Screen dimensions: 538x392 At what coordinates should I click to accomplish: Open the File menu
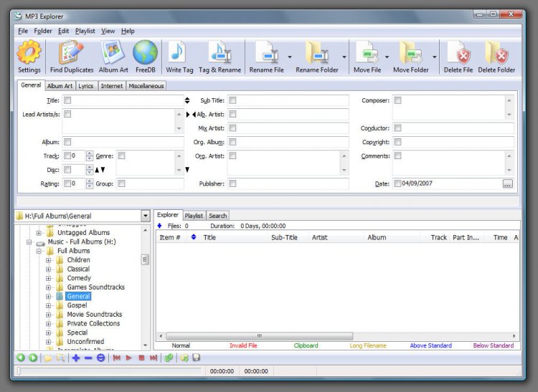[23, 31]
